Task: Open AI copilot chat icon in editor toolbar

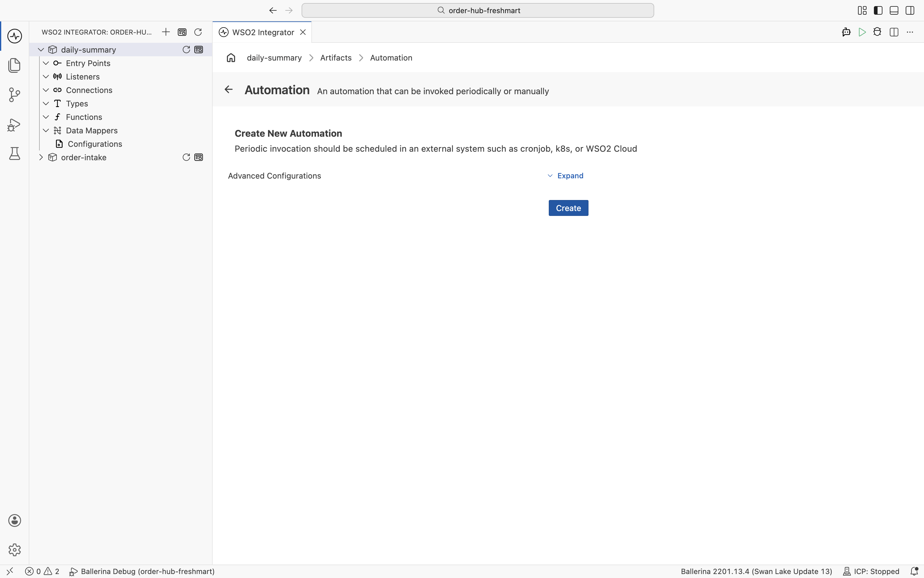Action: (x=846, y=32)
